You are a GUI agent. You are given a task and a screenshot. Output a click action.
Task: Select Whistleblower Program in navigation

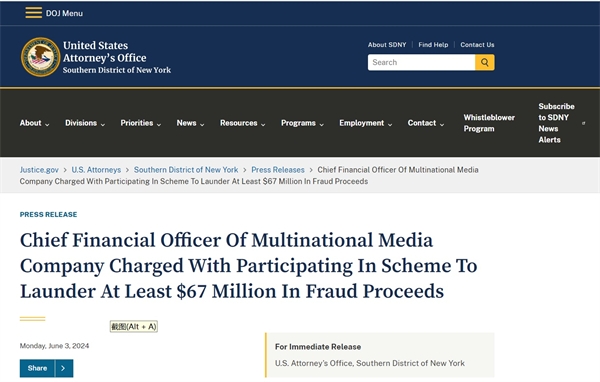[x=489, y=123]
